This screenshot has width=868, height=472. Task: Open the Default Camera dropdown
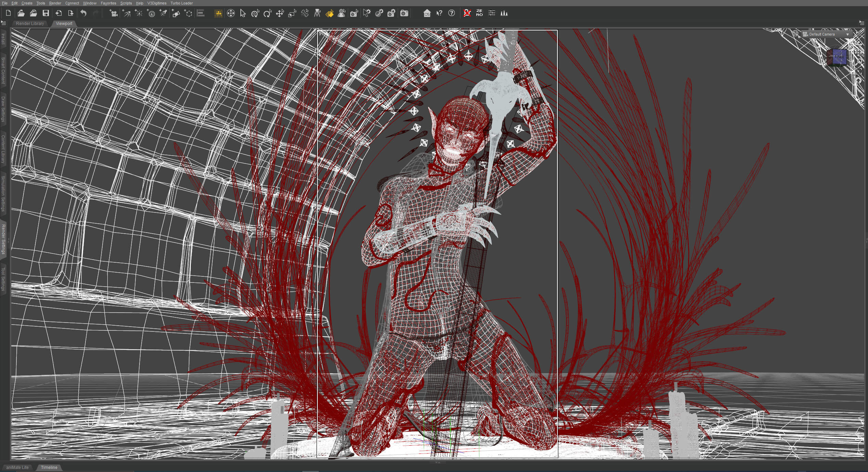coord(826,34)
